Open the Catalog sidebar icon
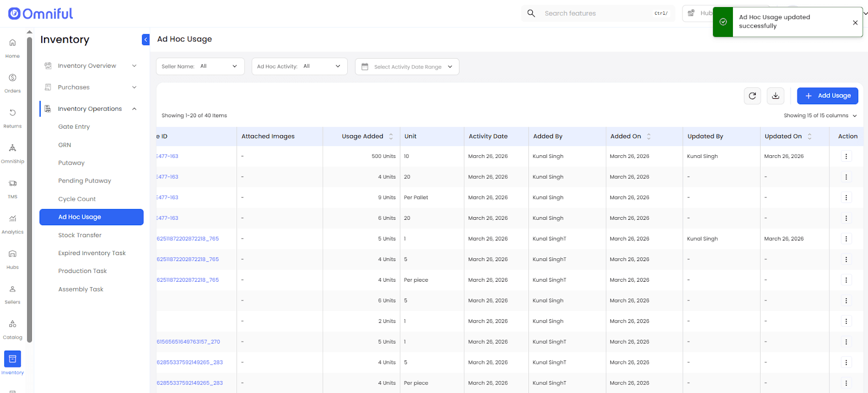This screenshot has width=868, height=393. (x=12, y=329)
